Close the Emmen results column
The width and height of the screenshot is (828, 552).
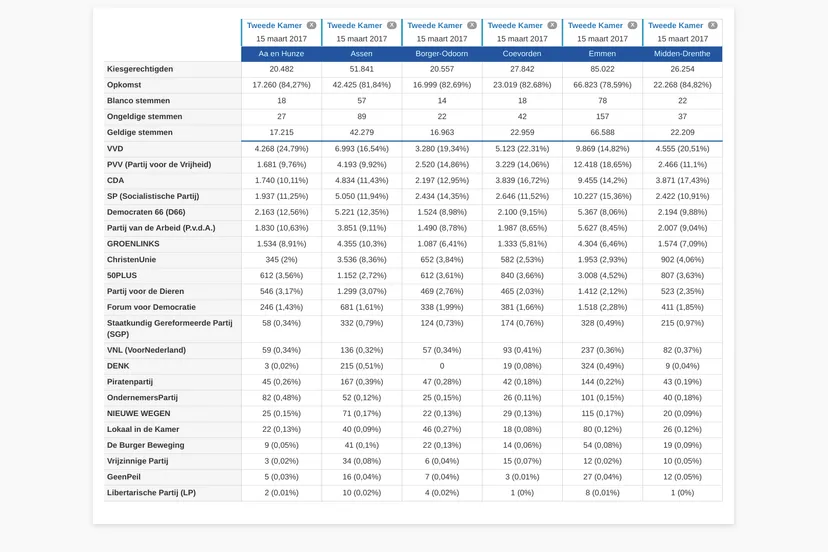pyautogui.click(x=632, y=26)
